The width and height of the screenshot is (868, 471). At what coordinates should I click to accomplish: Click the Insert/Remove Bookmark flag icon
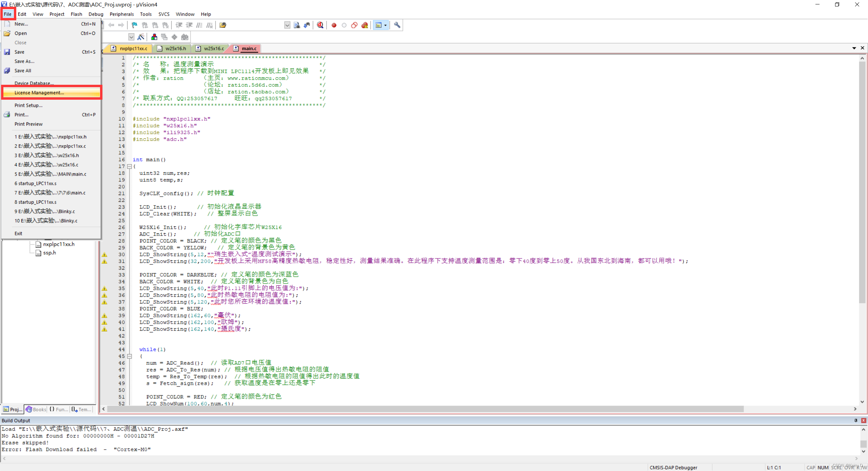point(135,25)
